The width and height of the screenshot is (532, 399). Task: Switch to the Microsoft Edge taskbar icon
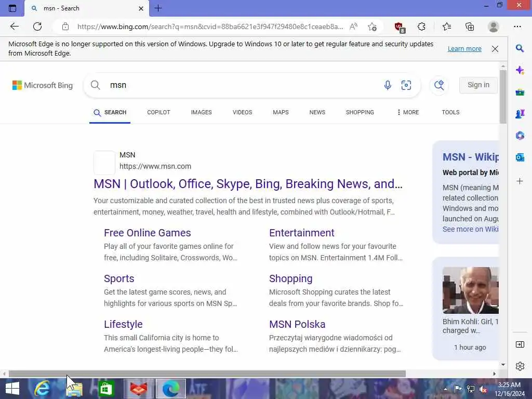coord(170,389)
